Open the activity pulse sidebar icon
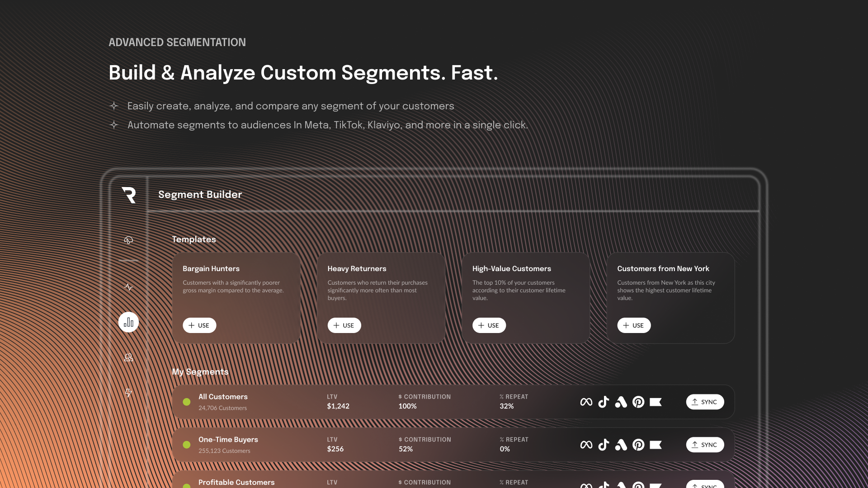868x488 pixels. point(128,287)
